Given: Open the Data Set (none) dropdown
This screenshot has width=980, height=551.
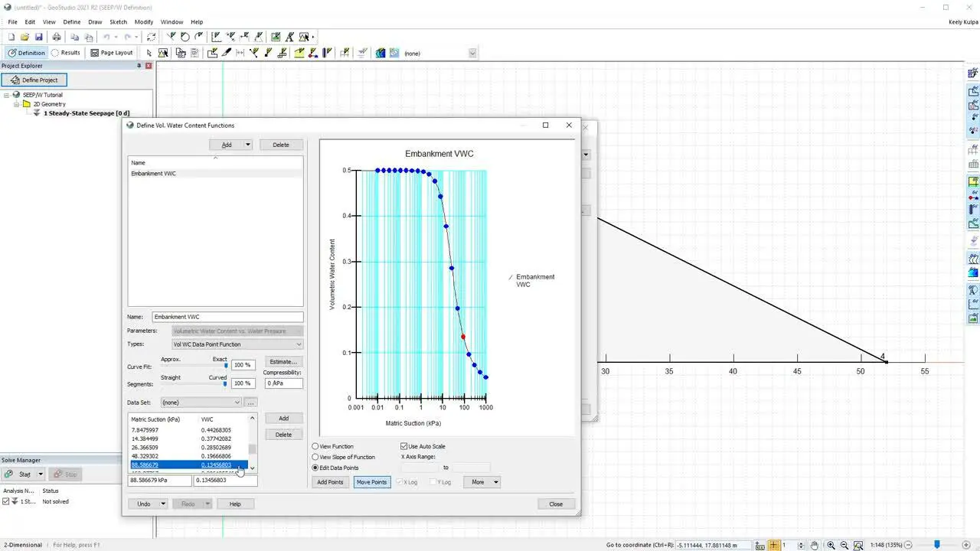Looking at the screenshot, I should 237,402.
